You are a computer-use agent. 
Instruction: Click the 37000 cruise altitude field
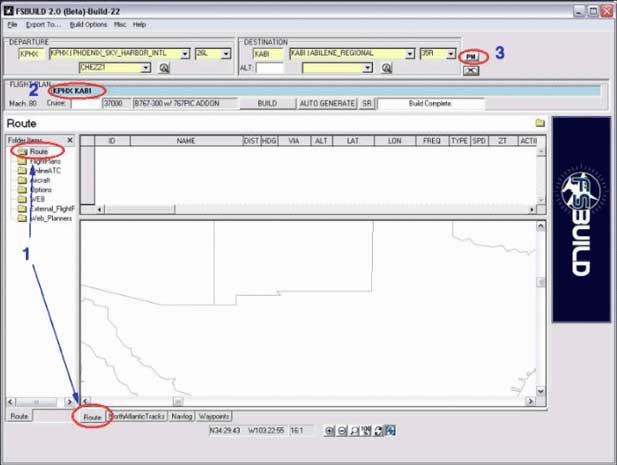[x=116, y=103]
